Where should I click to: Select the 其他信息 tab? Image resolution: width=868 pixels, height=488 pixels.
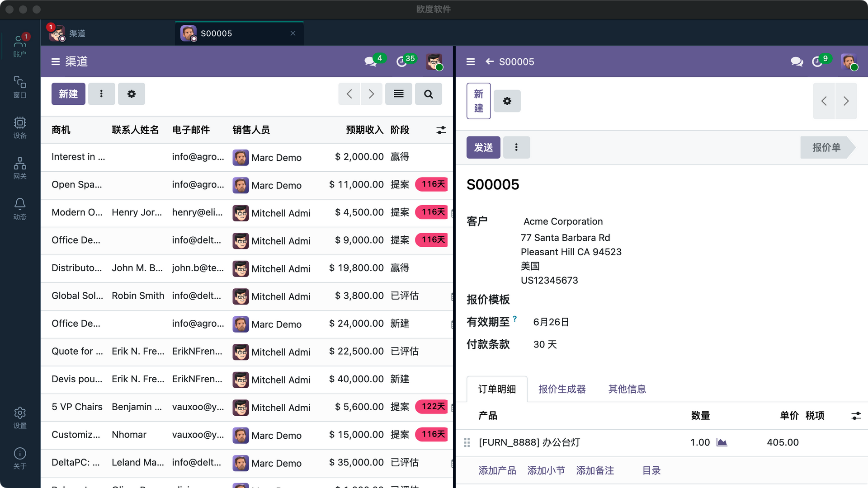tap(627, 389)
